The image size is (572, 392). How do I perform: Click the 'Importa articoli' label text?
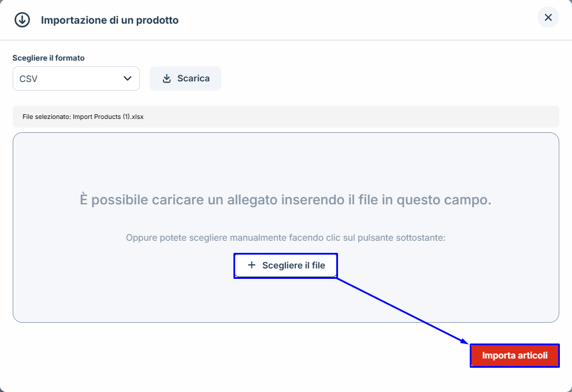[x=515, y=356]
